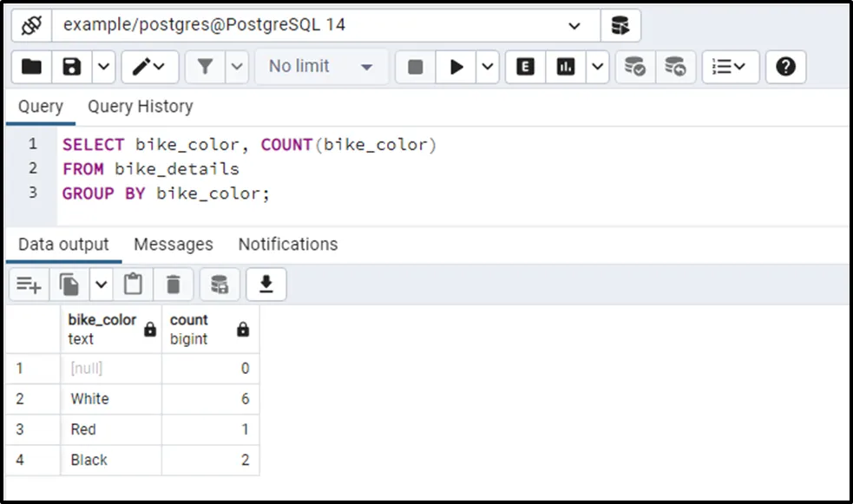Download results as a file
Screen dimensions: 853x504
click(266, 285)
